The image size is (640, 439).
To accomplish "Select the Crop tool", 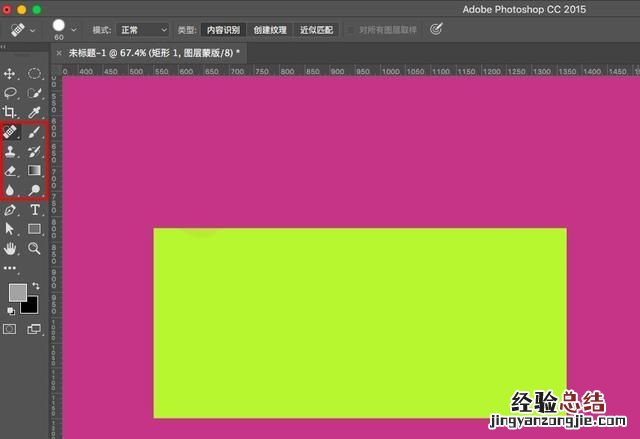I will pos(10,112).
